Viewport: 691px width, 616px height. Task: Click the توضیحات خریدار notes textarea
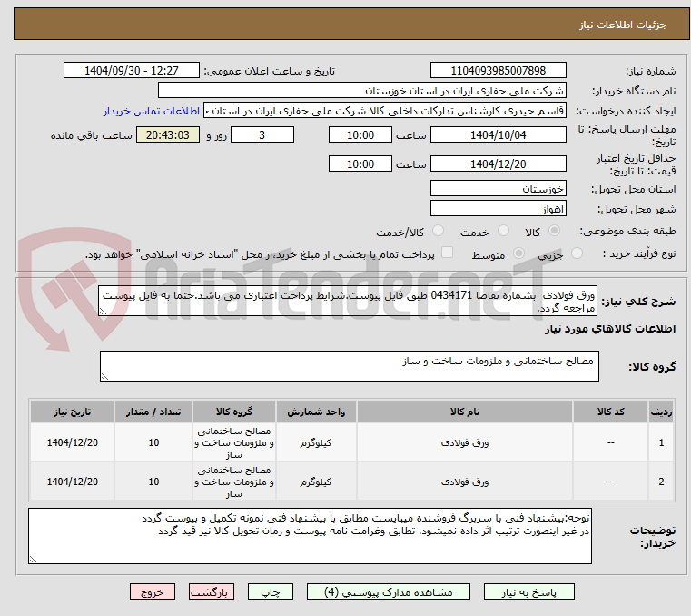click(310, 536)
